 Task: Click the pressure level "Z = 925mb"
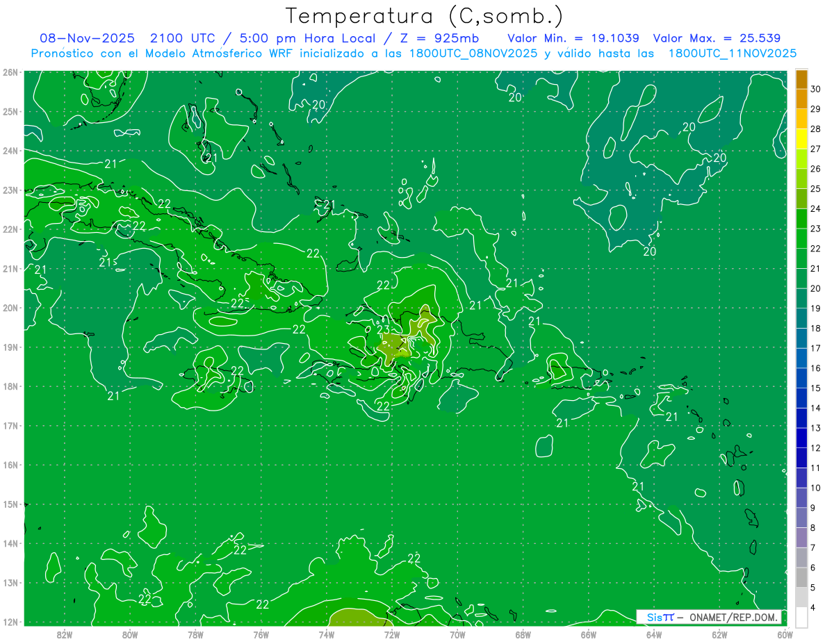pos(439,38)
